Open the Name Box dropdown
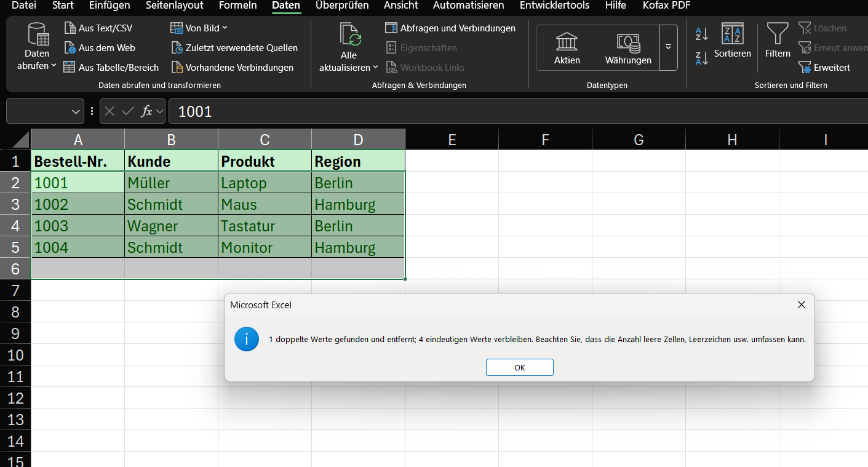868x467 pixels. (76, 111)
